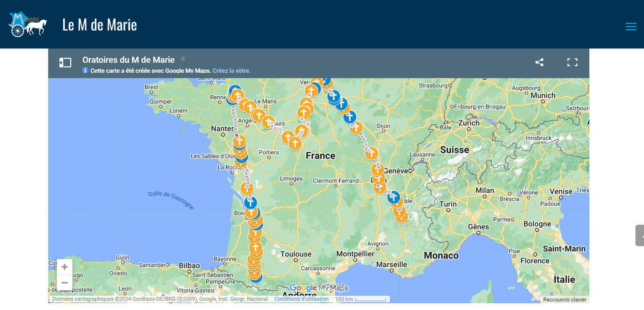
Task: Select blue cross marker closest to Dijon
Action: 349,116
